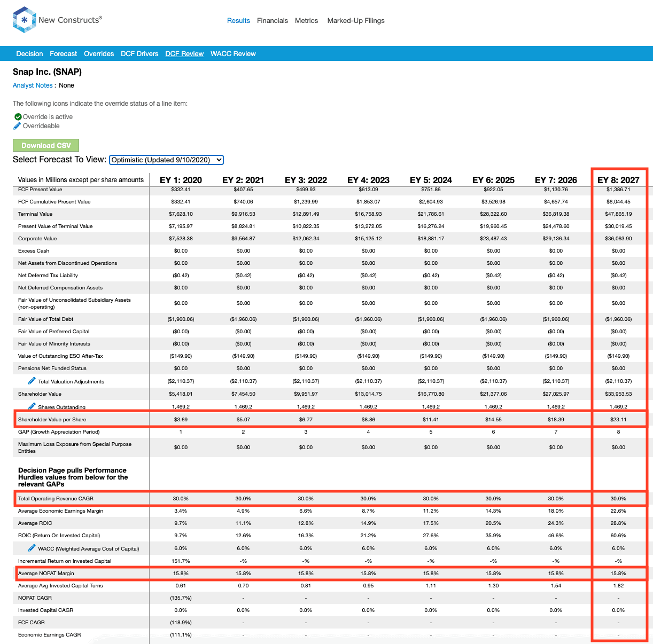The width and height of the screenshot is (653, 644).
Task: Click the Average NOPAT Margin row label
Action: (x=46, y=574)
